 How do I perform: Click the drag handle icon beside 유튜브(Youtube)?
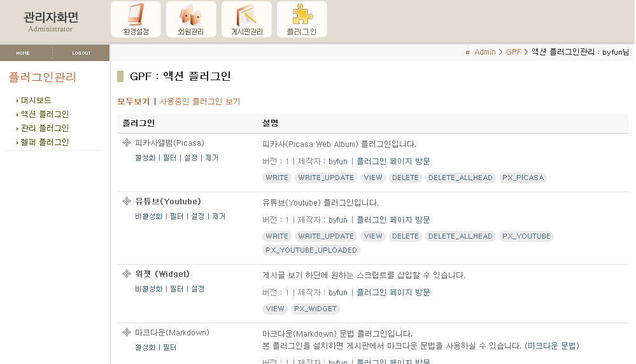tap(127, 201)
